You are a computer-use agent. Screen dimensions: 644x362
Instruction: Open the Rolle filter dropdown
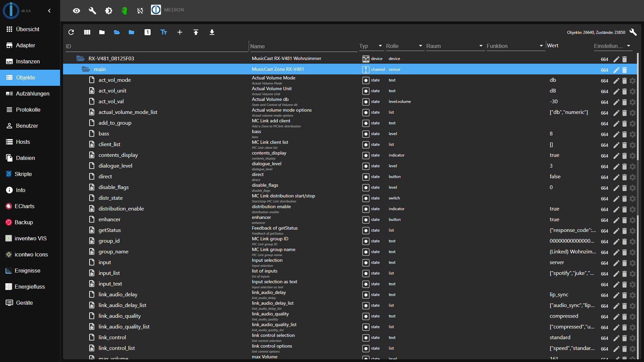[x=405, y=46]
